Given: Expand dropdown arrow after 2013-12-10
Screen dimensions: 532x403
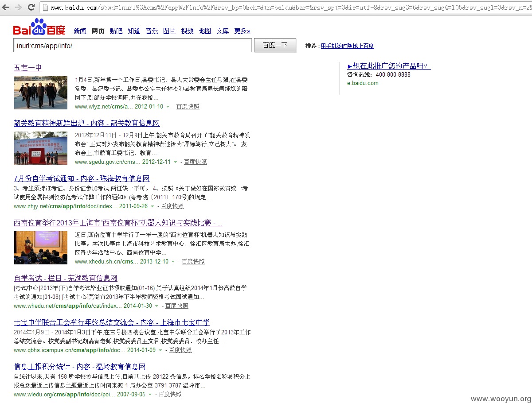Looking at the screenshot, I should point(173,262).
